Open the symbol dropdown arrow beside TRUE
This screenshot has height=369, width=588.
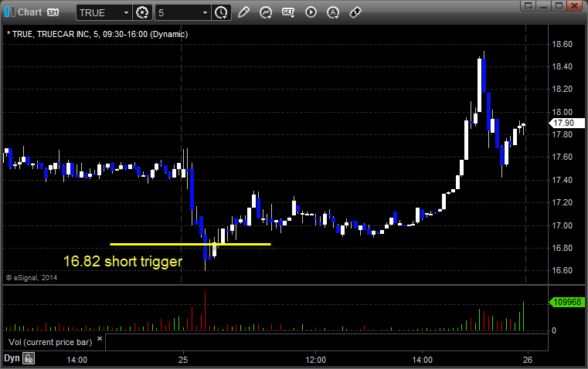pos(127,12)
